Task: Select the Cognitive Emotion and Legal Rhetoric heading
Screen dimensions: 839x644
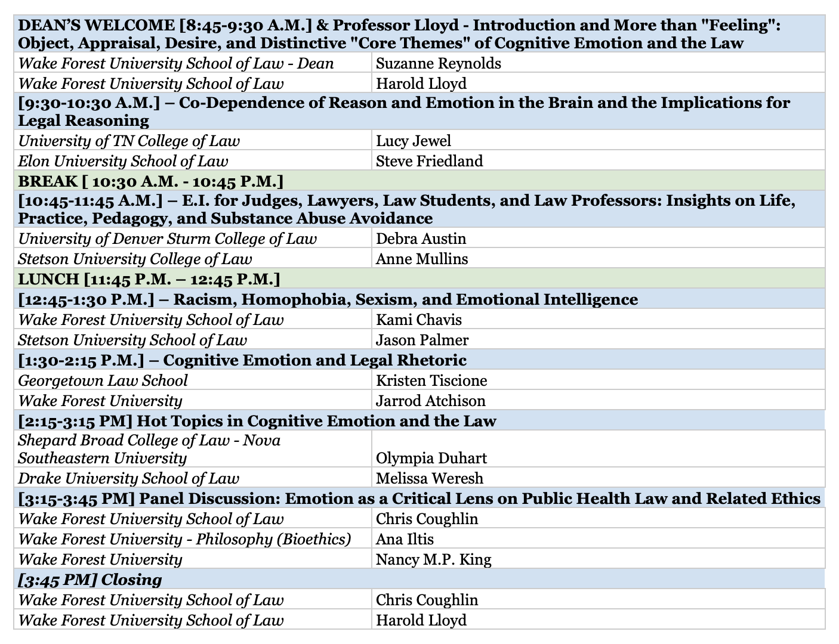Action: click(x=419, y=360)
